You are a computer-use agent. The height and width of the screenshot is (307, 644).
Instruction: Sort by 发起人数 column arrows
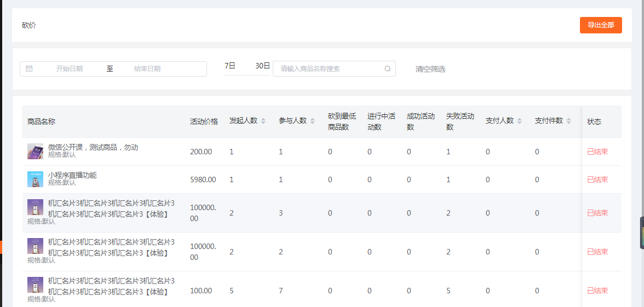[263, 121]
